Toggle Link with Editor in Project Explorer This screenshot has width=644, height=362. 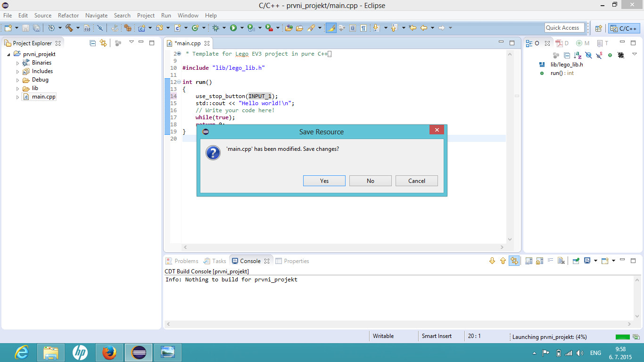(103, 43)
